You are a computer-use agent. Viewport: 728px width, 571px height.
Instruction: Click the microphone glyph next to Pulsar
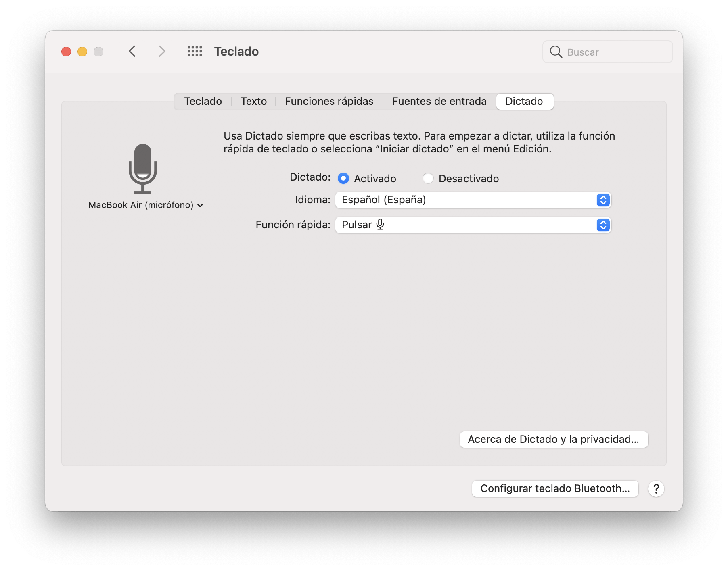coord(380,225)
